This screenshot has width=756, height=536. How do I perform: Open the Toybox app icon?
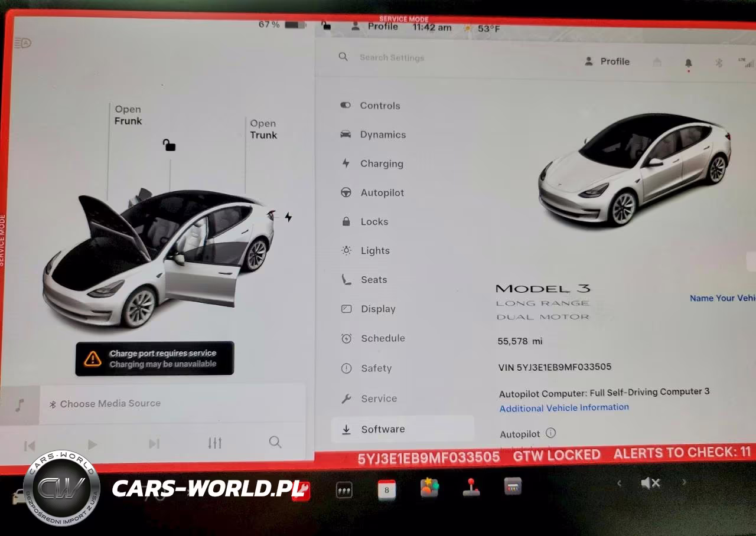[429, 488]
